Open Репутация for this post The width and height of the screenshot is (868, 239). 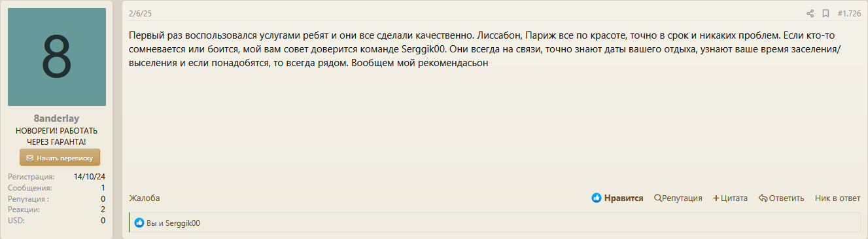[x=678, y=198]
